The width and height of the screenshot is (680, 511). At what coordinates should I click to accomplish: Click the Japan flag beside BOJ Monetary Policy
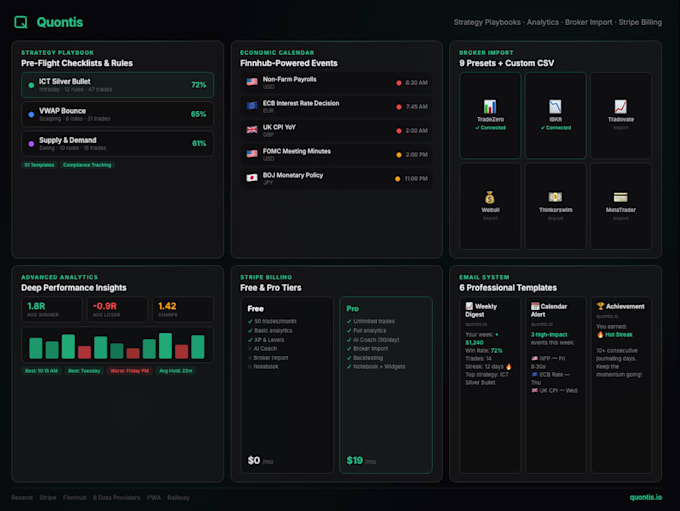point(252,178)
